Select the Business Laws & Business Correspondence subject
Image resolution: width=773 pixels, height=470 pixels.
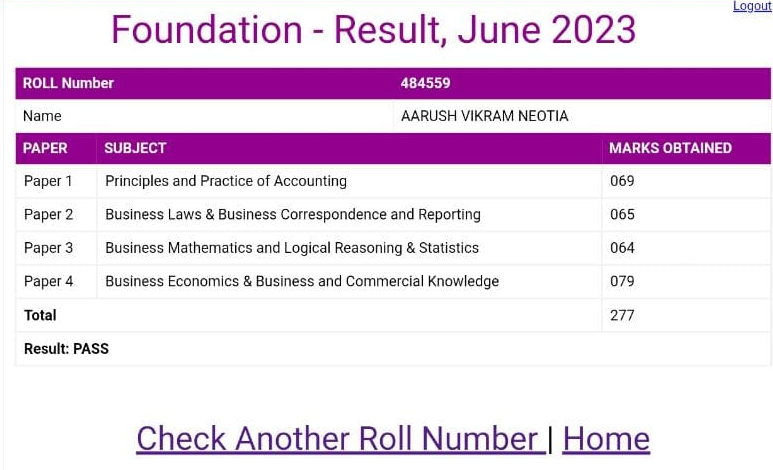click(293, 214)
